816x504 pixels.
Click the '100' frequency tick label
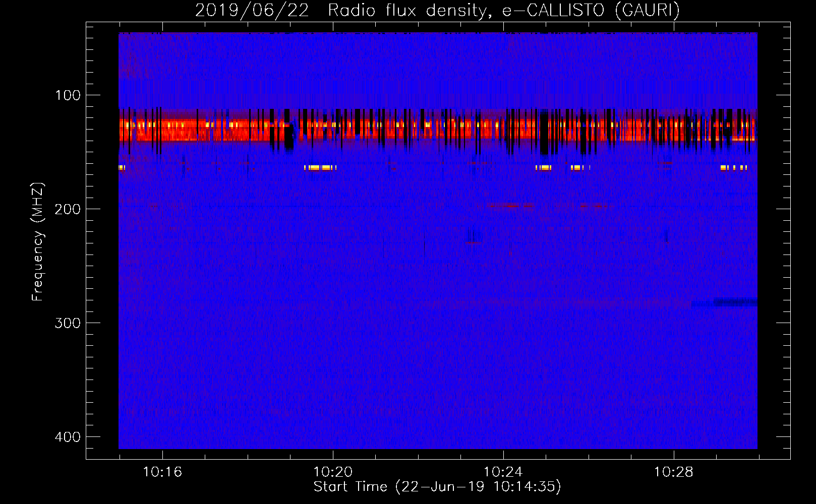click(x=68, y=95)
